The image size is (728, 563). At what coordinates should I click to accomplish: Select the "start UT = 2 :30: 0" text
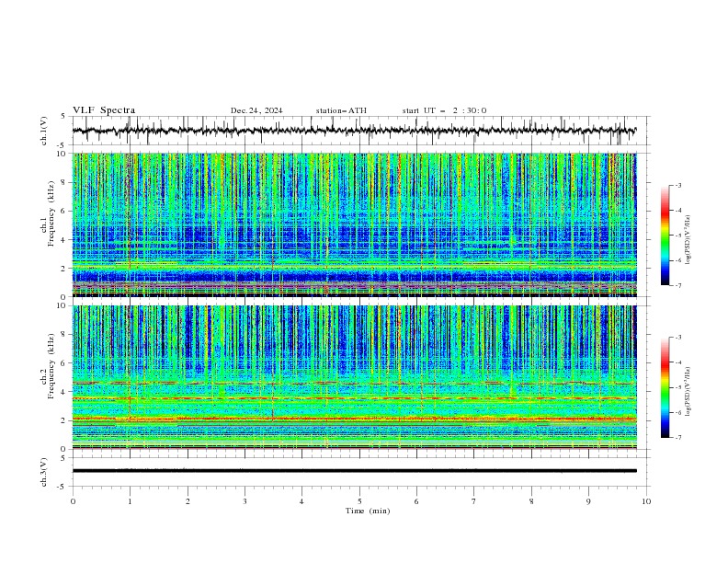pos(444,110)
